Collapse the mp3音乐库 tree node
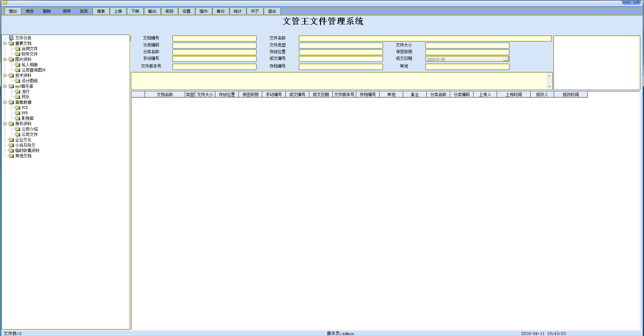The height and width of the screenshot is (336, 644). tap(5, 86)
